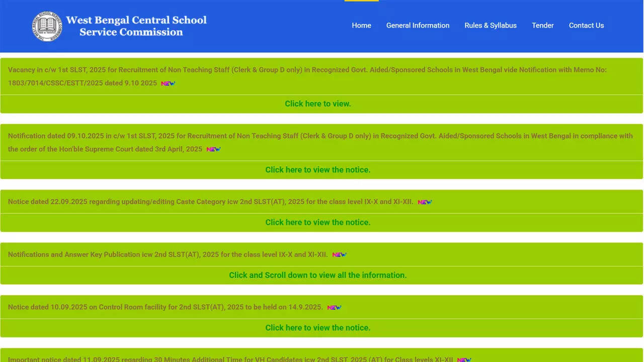View the notice about updating Caste Category
The height and width of the screenshot is (362, 644).
(x=317, y=222)
